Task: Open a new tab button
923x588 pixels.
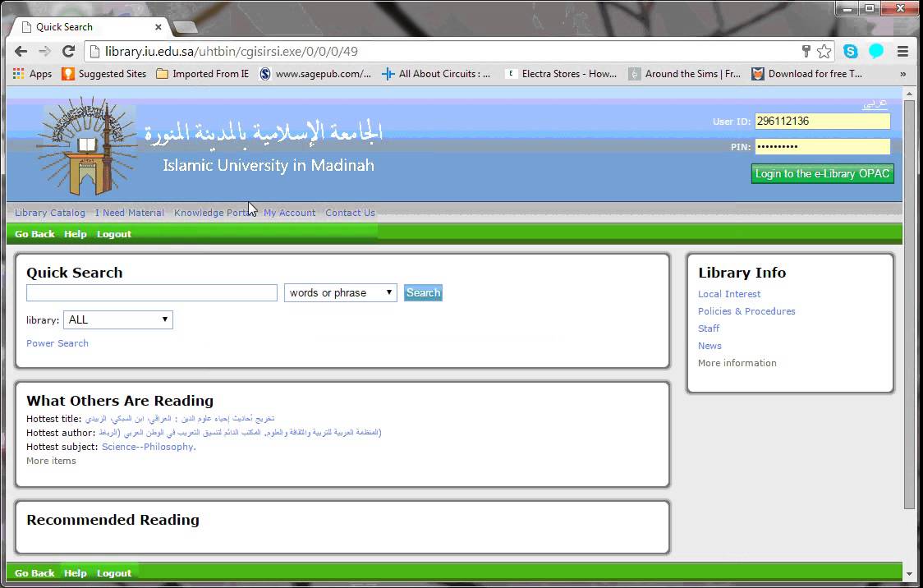Action: [x=186, y=27]
